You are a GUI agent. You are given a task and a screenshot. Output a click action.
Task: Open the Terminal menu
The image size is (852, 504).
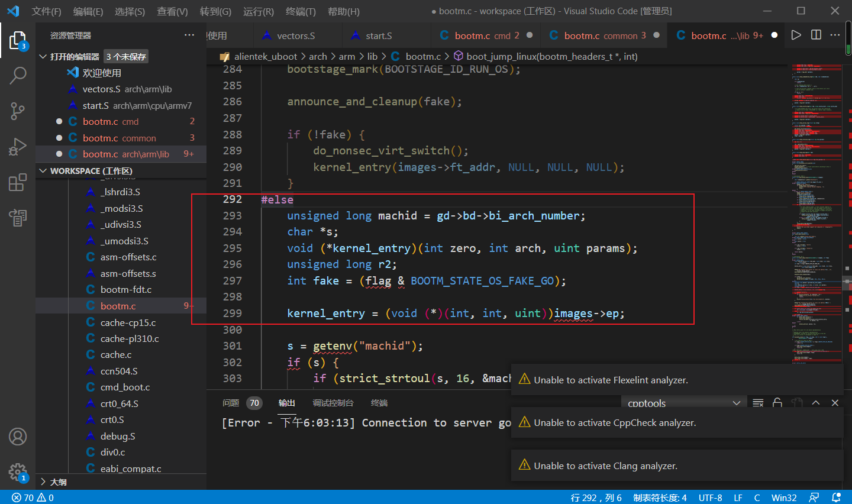pos(301,11)
